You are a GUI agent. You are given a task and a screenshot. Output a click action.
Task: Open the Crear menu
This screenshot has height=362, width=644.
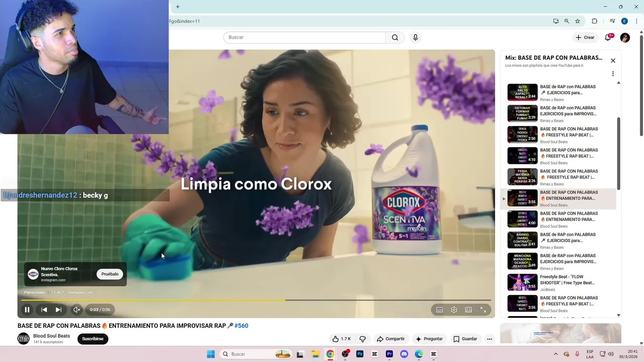coord(585,37)
